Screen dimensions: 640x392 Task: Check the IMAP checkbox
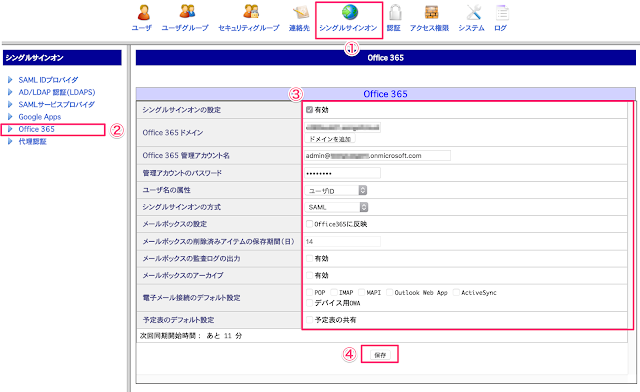pyautogui.click(x=334, y=292)
